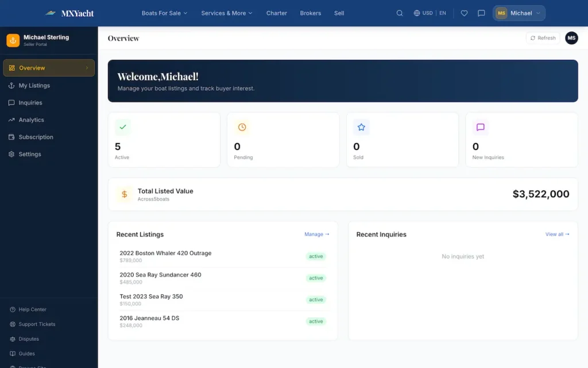Viewport: 588px width, 368px height.
Task: Click the Overview grid icon in sidebar
Action: [x=11, y=68]
